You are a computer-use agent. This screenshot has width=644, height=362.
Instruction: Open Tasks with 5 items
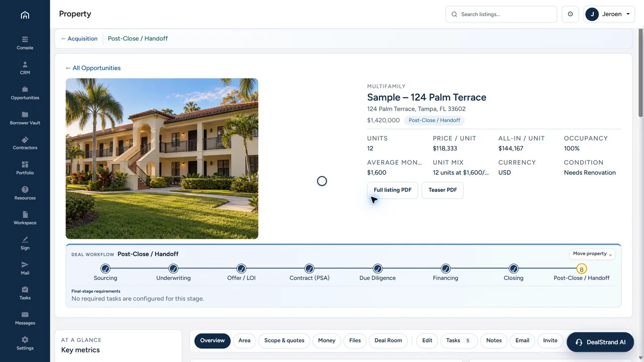coord(459,340)
